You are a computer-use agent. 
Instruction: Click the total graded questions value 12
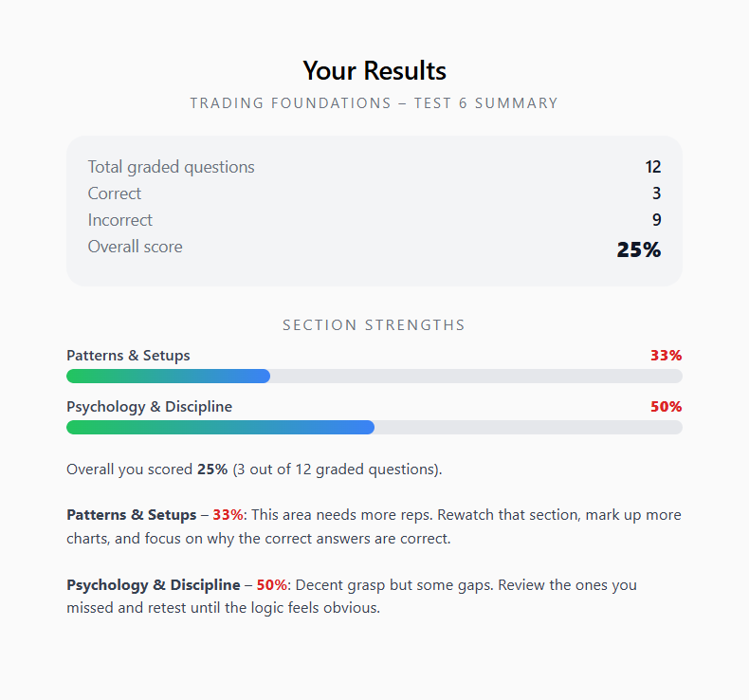[652, 167]
